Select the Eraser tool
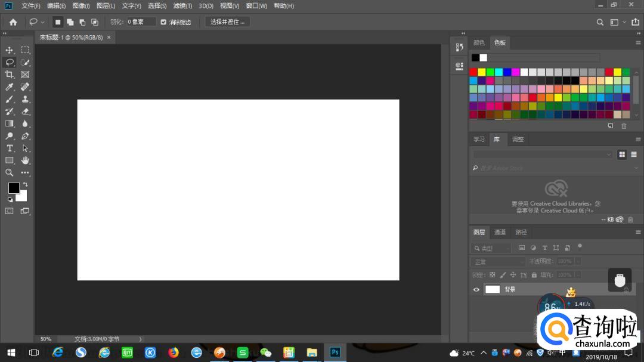This screenshot has width=644, height=362. click(25, 112)
